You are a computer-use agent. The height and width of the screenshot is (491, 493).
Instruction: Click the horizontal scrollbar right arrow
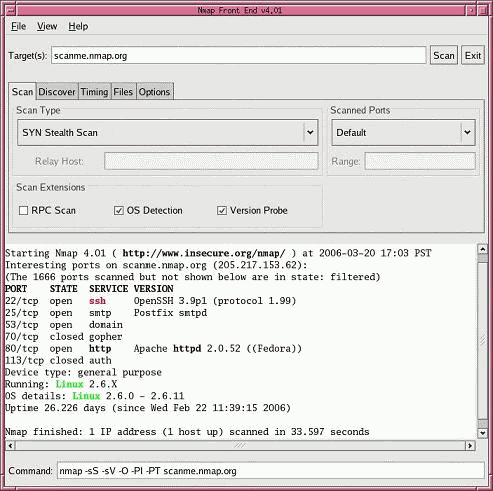click(x=470, y=445)
